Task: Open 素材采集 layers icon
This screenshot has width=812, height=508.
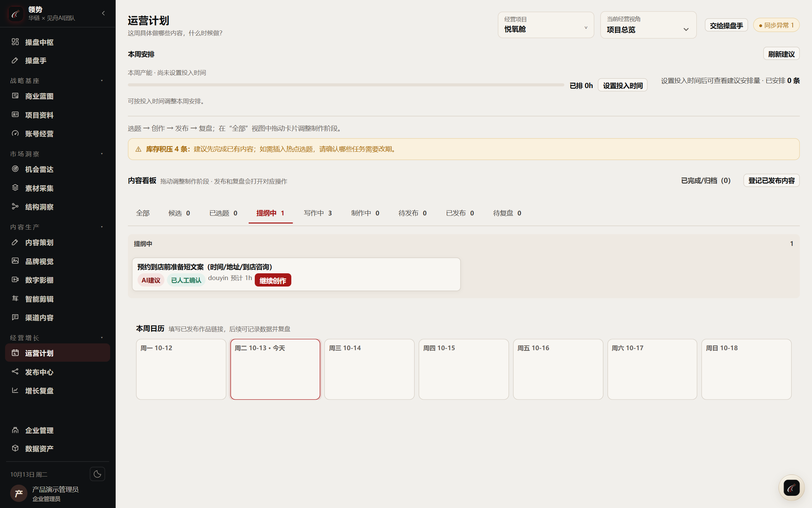Action: [x=15, y=188]
